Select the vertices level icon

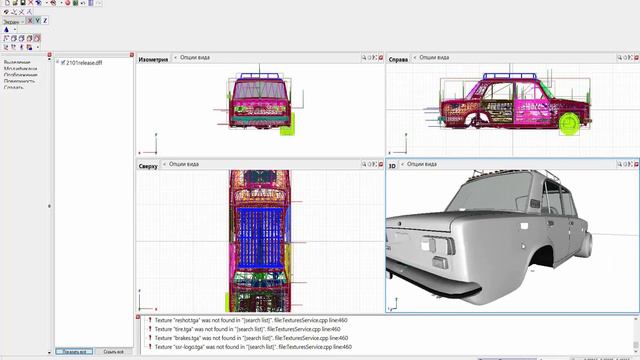(6, 38)
